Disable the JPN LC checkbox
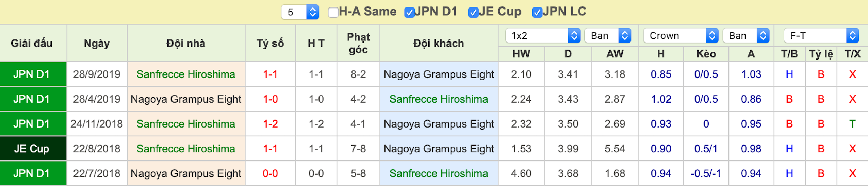The image size is (868, 186). 537,12
